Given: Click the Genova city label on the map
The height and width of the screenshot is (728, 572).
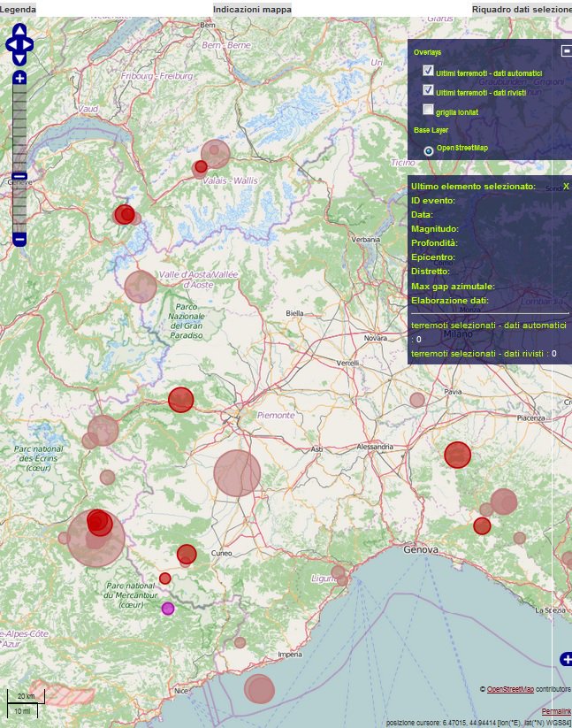Looking at the screenshot, I should click(421, 549).
